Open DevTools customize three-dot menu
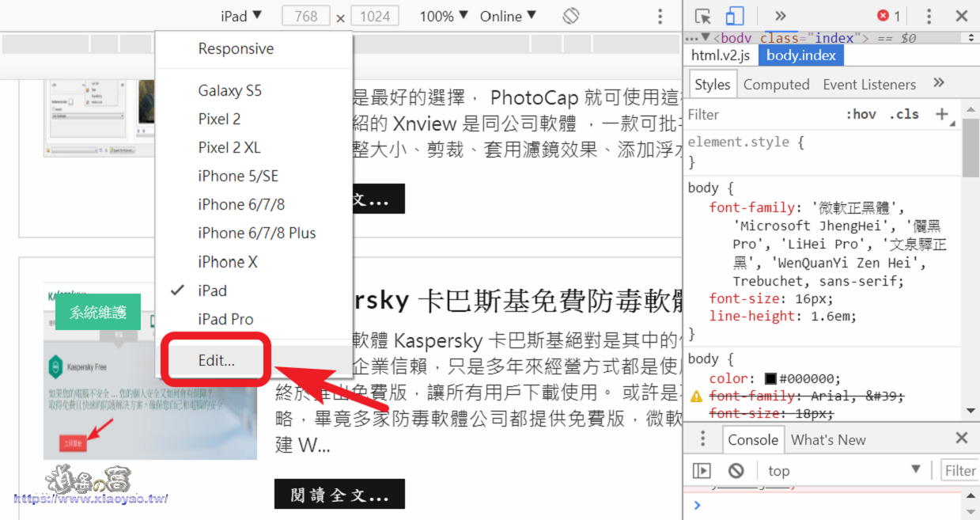The width and height of the screenshot is (980, 520). pos(929,16)
